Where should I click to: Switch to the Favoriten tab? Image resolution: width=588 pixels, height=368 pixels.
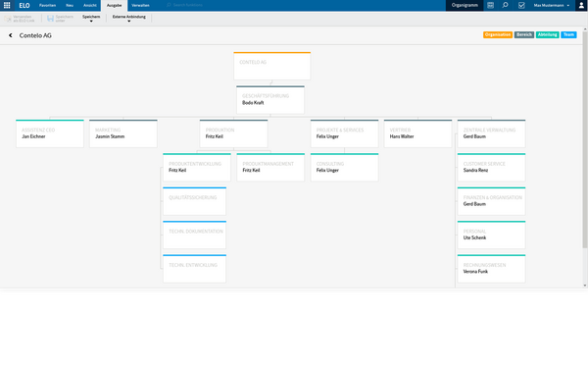click(48, 5)
